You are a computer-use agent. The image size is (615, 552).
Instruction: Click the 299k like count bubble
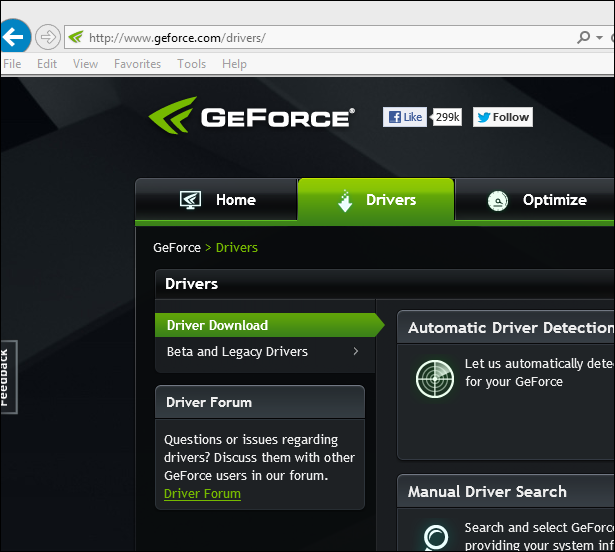(x=447, y=117)
